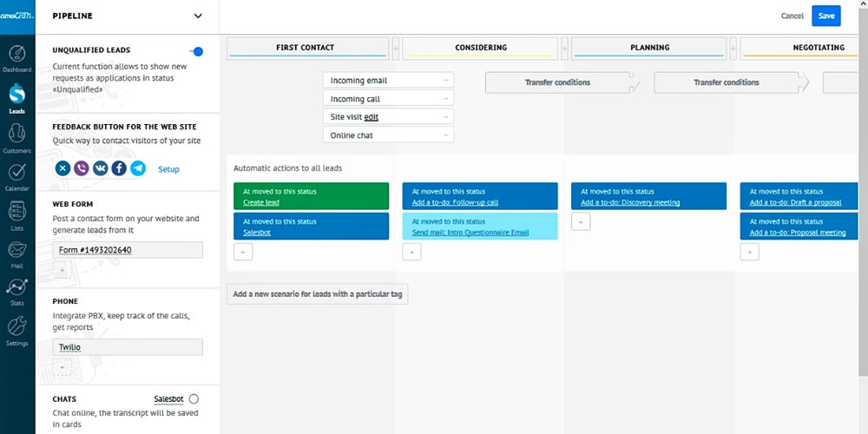The width and height of the screenshot is (868, 434).
Task: Open the Mail section icon
Action: (16, 253)
